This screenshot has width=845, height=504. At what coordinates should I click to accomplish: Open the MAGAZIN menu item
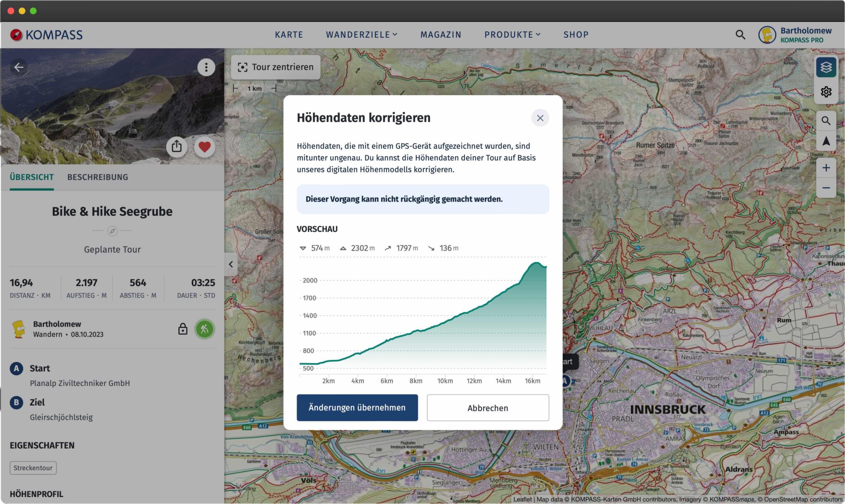point(441,35)
